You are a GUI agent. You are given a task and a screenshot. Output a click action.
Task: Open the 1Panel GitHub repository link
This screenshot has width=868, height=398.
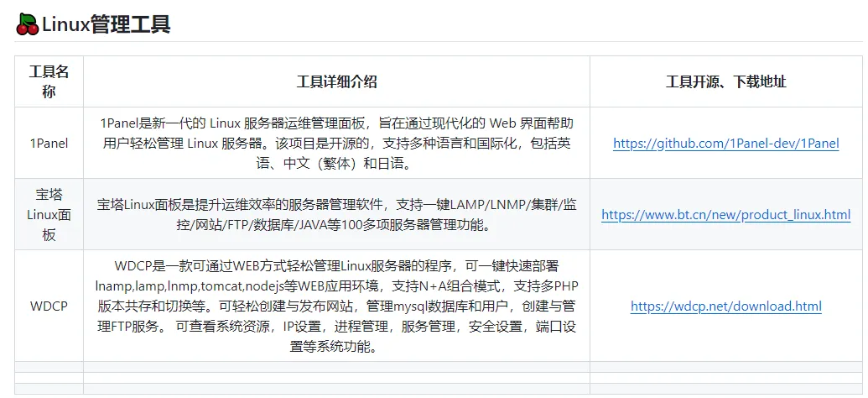click(x=725, y=144)
